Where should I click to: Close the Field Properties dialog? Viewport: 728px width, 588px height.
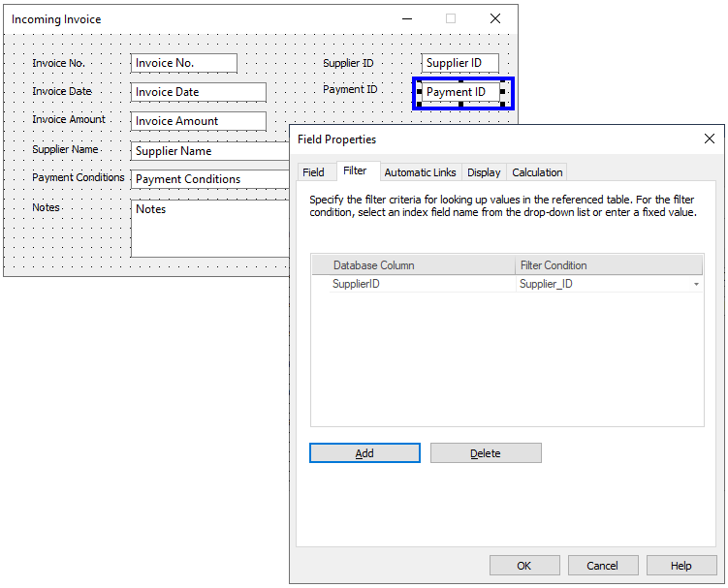[709, 139]
